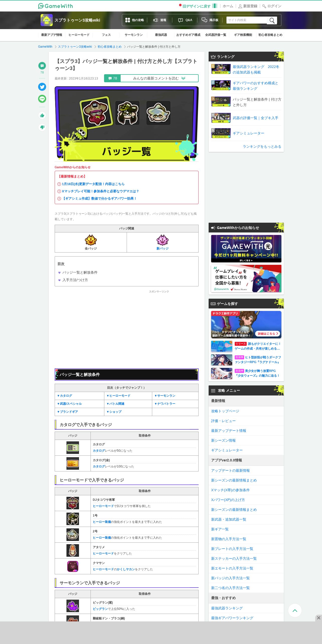Open 武器の評価一覧 ranking thumbnail
Image resolution: width=322 pixels, height=644 pixels.
pyautogui.click(x=221, y=118)
